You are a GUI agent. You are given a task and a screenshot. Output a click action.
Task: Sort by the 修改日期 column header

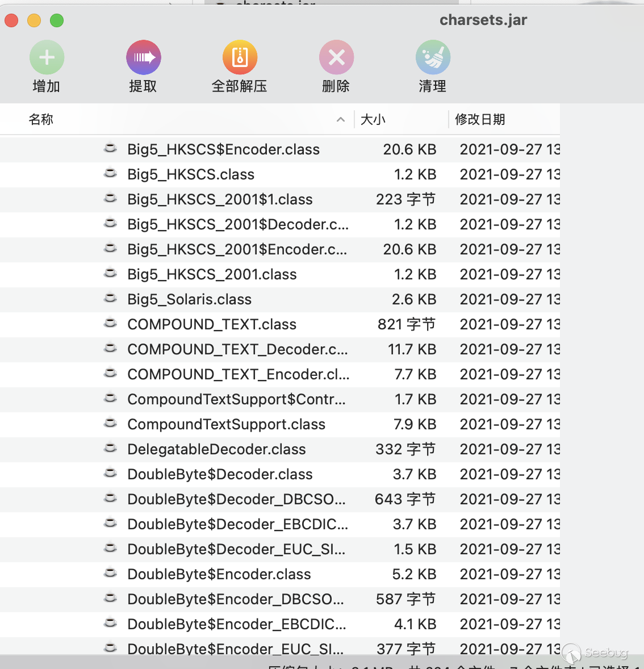click(480, 119)
